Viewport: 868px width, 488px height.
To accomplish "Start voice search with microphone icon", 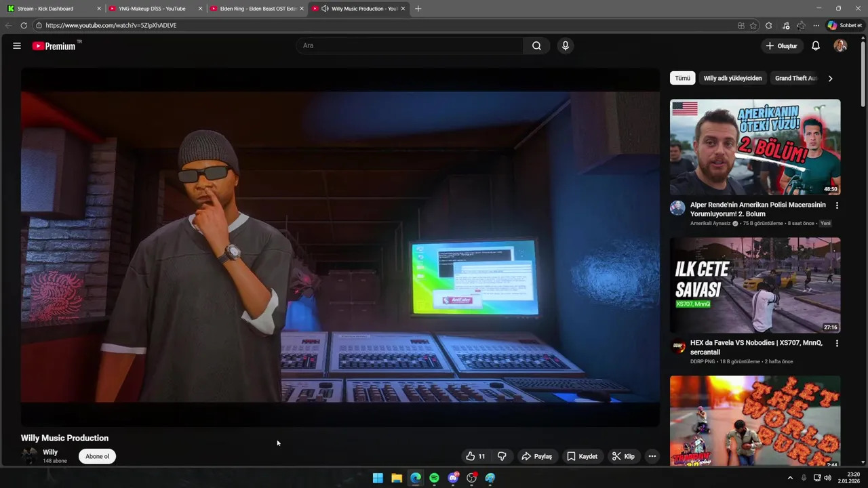I will pyautogui.click(x=566, y=46).
